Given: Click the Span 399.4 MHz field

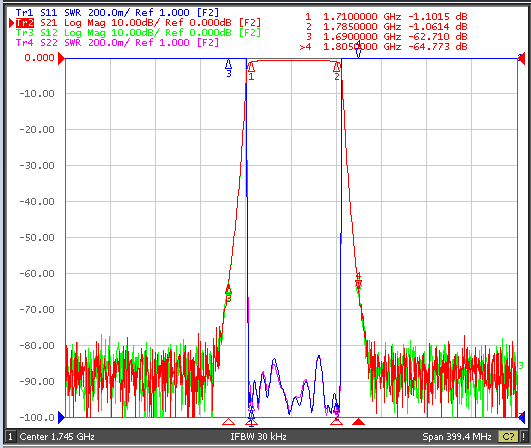Looking at the screenshot, I should click(457, 437).
